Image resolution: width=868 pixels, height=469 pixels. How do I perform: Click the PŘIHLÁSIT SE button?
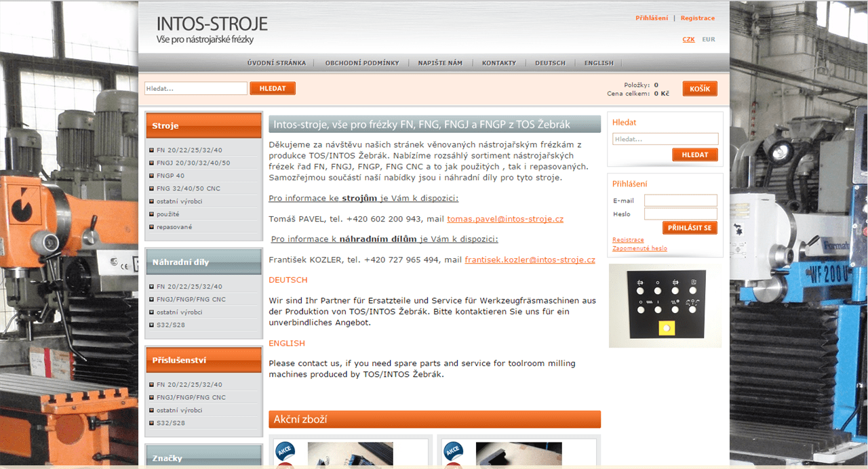coord(690,228)
